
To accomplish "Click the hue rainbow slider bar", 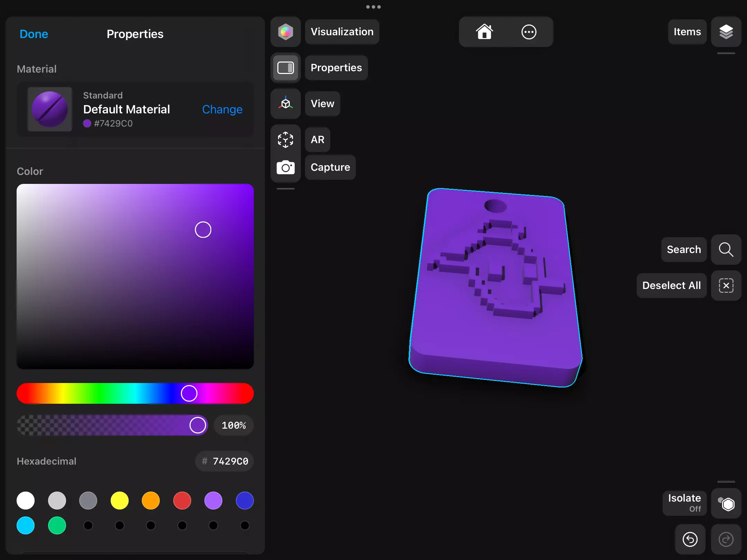I will click(104, 393).
